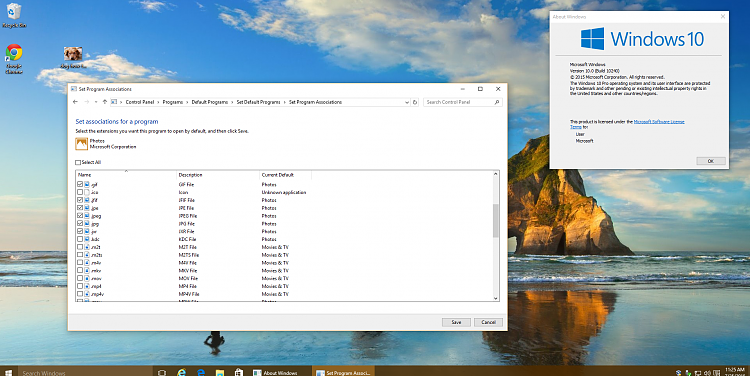Screen dimensions: 750x376
Task: Click the Programs breadcrumb
Action: pyautogui.click(x=173, y=102)
